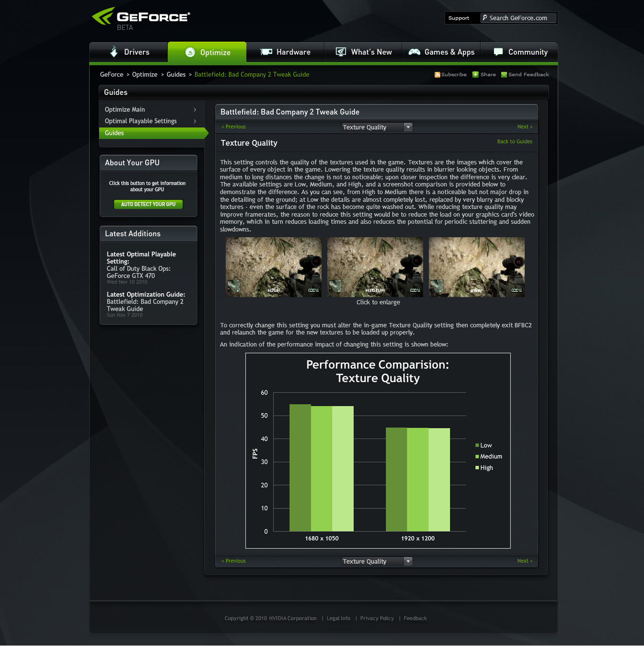Click the green Share plus icon

click(x=475, y=74)
